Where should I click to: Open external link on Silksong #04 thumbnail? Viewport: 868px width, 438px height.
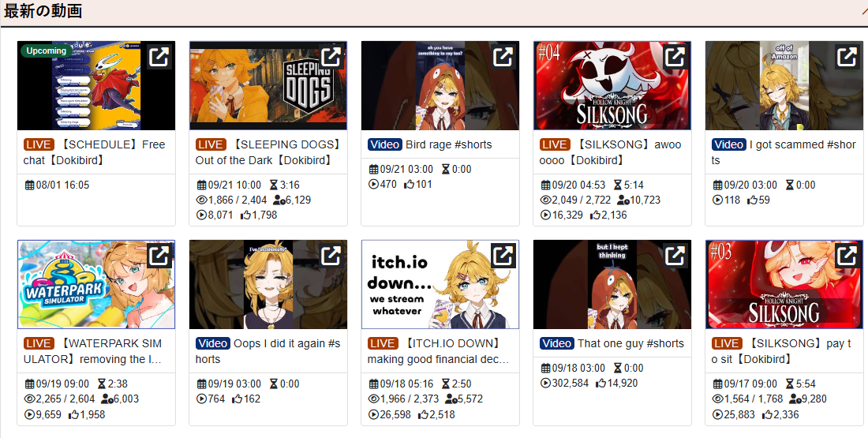click(x=675, y=57)
